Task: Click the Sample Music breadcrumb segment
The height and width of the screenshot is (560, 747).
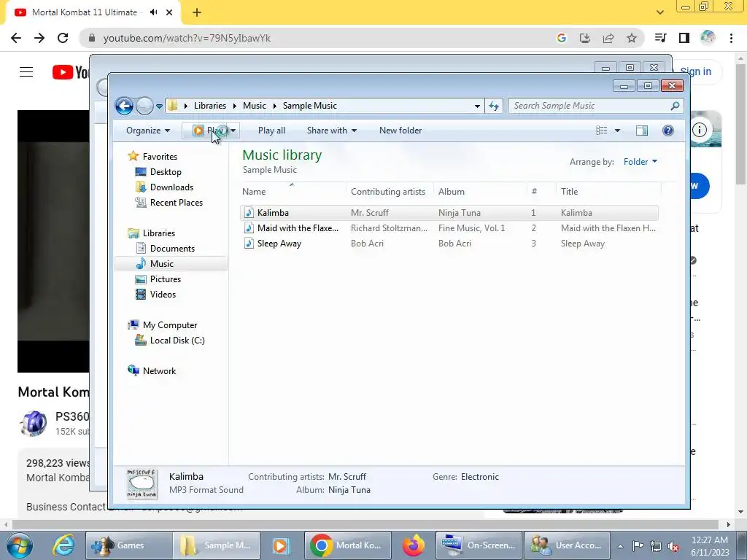Action: [x=309, y=106]
